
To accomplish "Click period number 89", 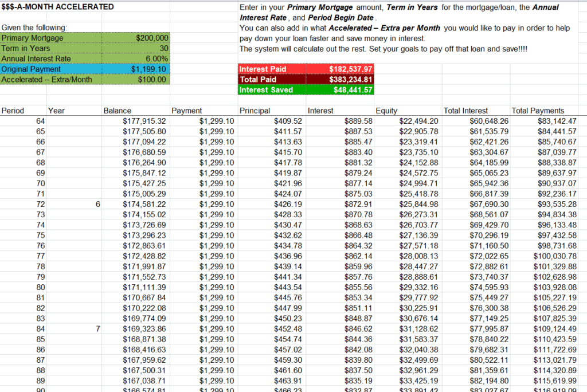I will click(x=23, y=381).
